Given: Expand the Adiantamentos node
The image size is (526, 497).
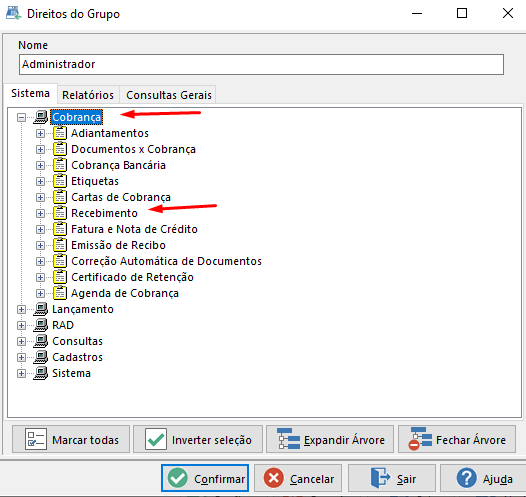Looking at the screenshot, I should [40, 133].
